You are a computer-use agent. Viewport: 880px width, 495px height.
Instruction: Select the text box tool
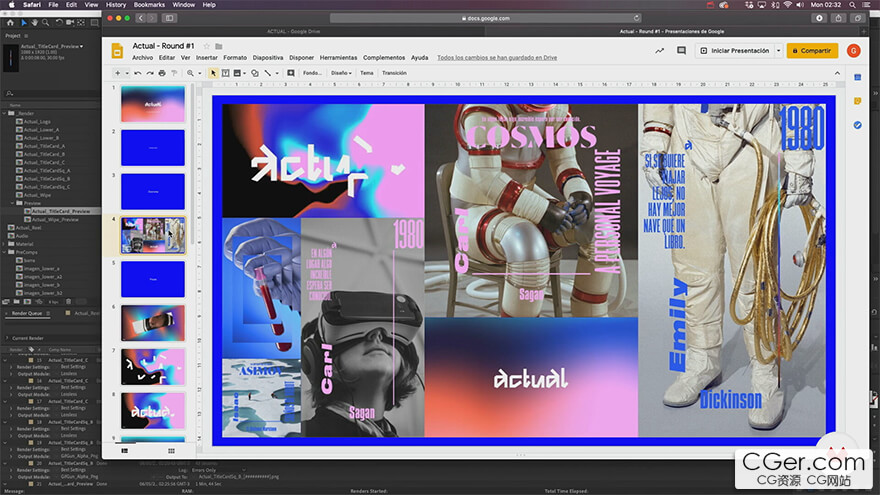click(225, 73)
